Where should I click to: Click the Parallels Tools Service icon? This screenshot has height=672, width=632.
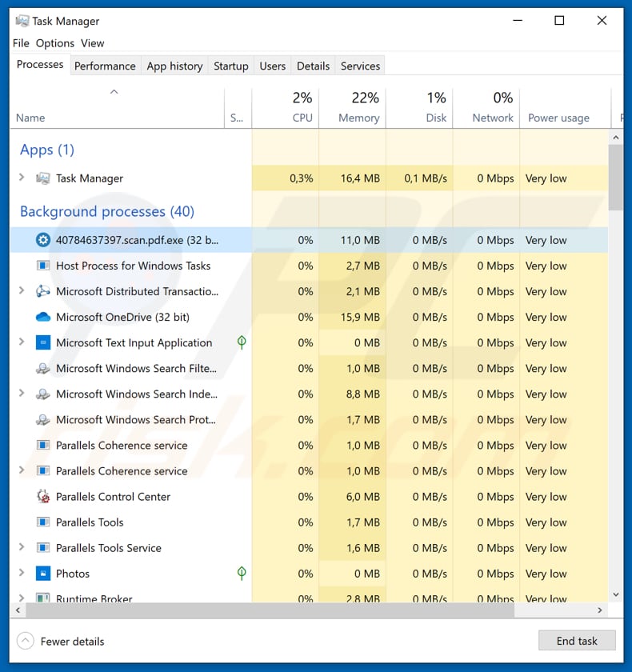point(43,548)
